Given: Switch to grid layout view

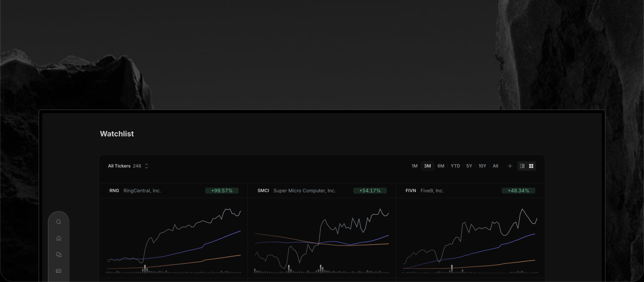Looking at the screenshot, I should 531,166.
